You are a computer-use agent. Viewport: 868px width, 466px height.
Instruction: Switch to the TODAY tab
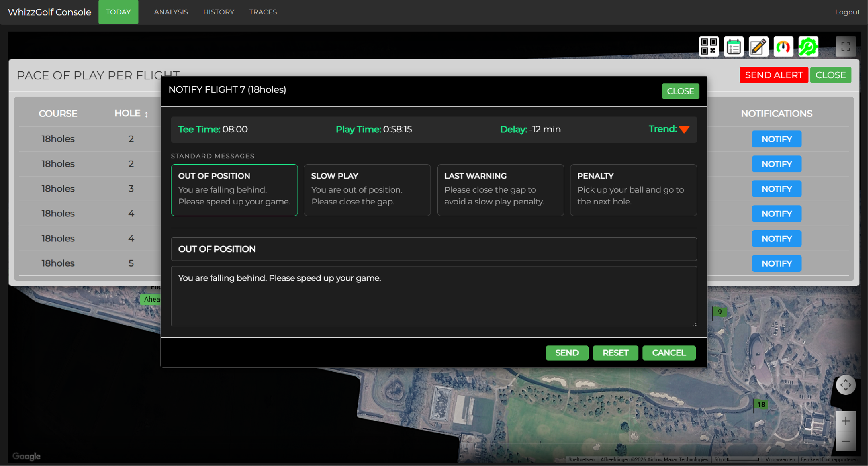pyautogui.click(x=118, y=12)
